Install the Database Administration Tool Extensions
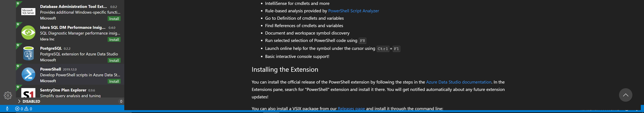Image resolution: width=644 pixels, height=113 pixels. 114,19
